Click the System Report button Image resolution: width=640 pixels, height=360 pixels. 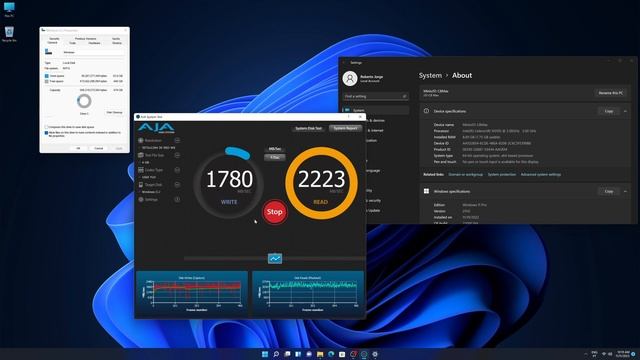(x=345, y=128)
